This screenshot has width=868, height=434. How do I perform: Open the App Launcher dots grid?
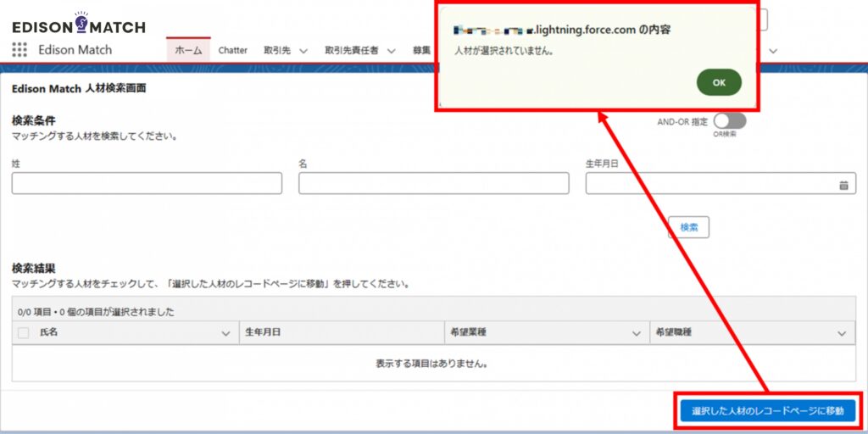[x=19, y=50]
